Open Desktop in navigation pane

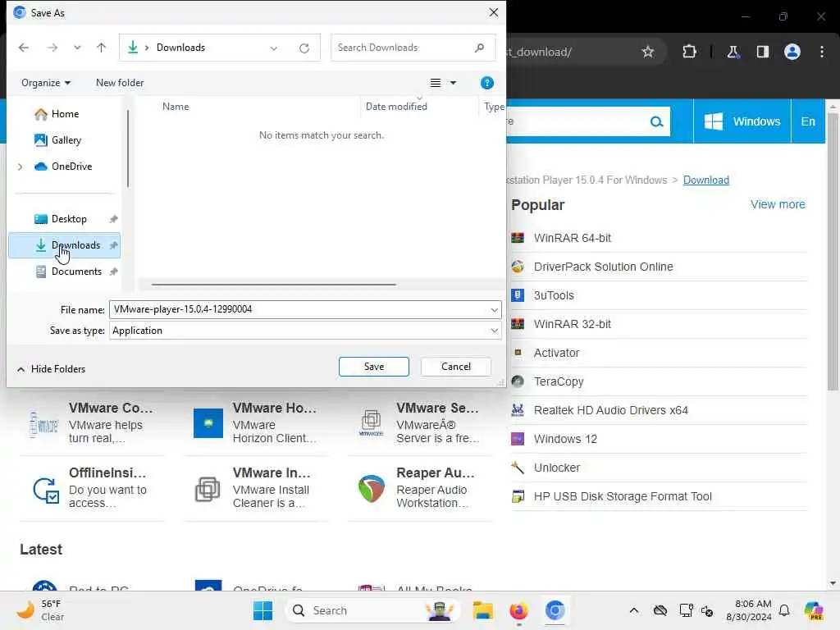[x=69, y=218]
